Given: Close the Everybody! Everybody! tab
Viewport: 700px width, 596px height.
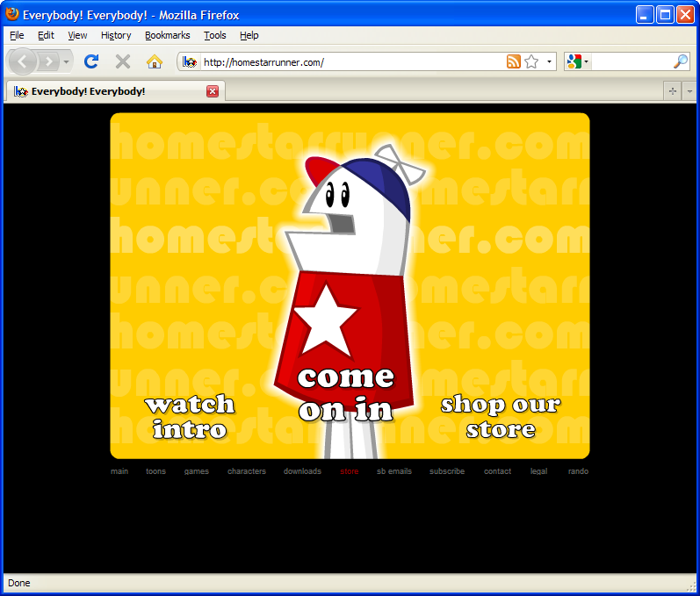Looking at the screenshot, I should pyautogui.click(x=213, y=91).
